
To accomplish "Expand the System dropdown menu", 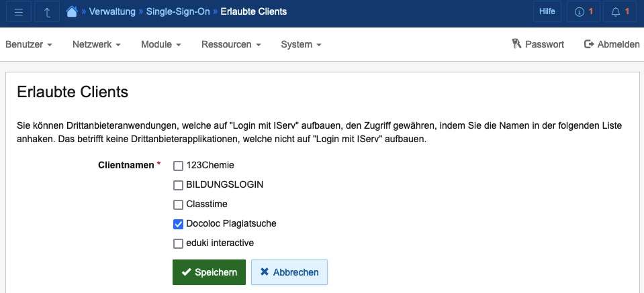I will [301, 45].
